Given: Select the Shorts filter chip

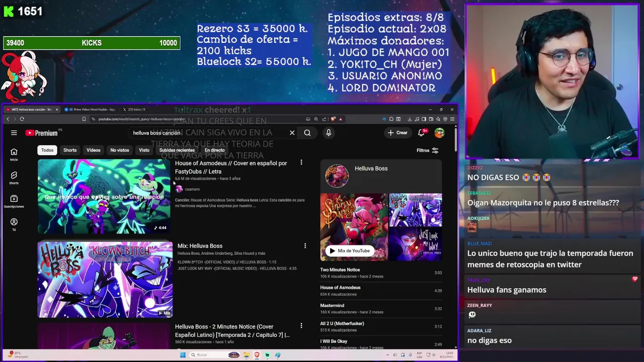Looking at the screenshot, I should coord(70,150).
